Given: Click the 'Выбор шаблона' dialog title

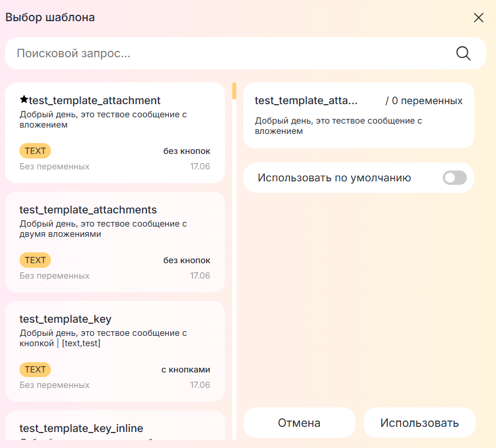Looking at the screenshot, I should pos(50,17).
